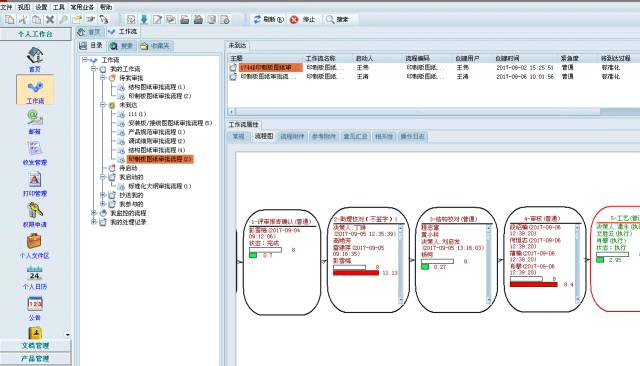This screenshot has width=640, height=366.
Task: Expand the 抄送我的 tree node
Action: pos(103,195)
